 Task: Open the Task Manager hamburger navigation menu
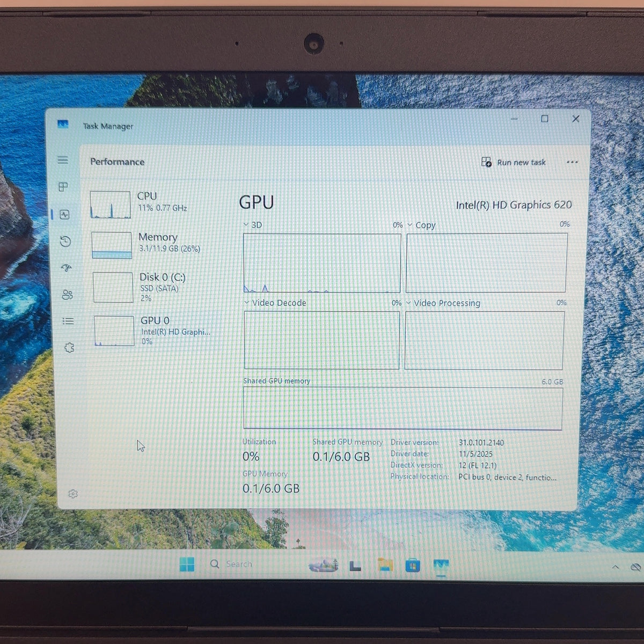[x=63, y=160]
